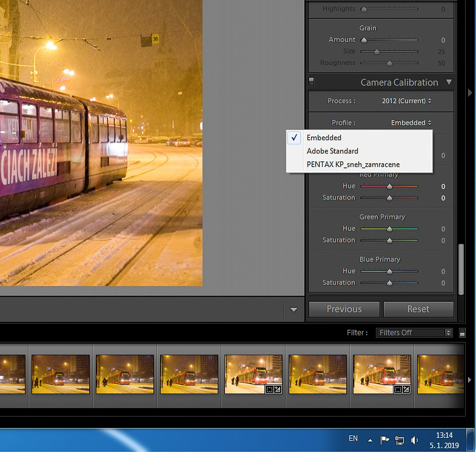Open volume speaker tray icon
476x453 pixels.
[x=414, y=440]
